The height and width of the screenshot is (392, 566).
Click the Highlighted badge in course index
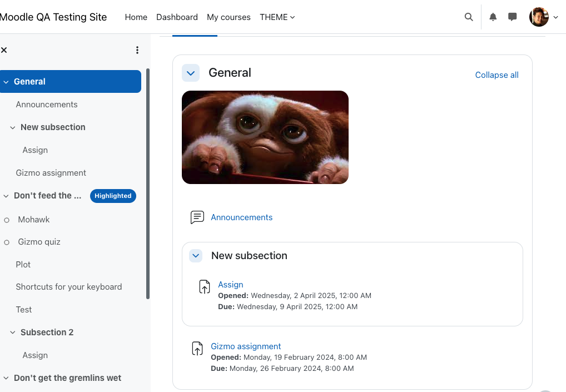click(x=113, y=196)
